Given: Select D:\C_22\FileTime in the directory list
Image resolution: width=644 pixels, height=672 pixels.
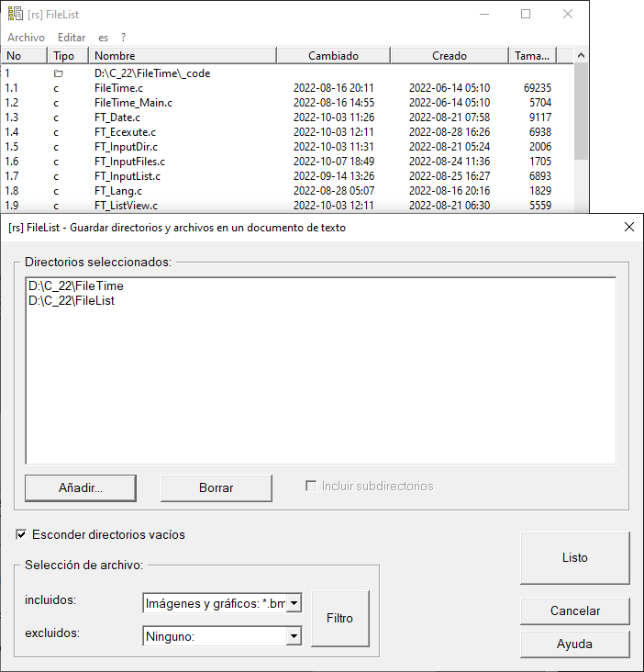Looking at the screenshot, I should (x=76, y=286).
